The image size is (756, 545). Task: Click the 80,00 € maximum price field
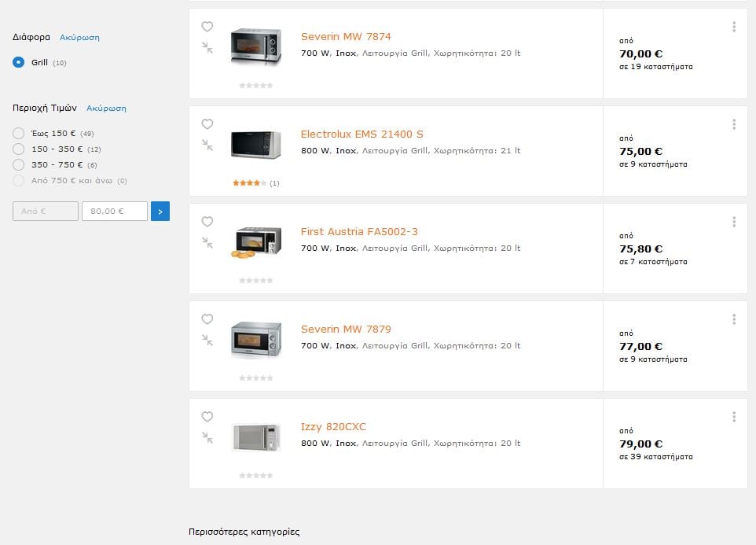click(x=115, y=212)
